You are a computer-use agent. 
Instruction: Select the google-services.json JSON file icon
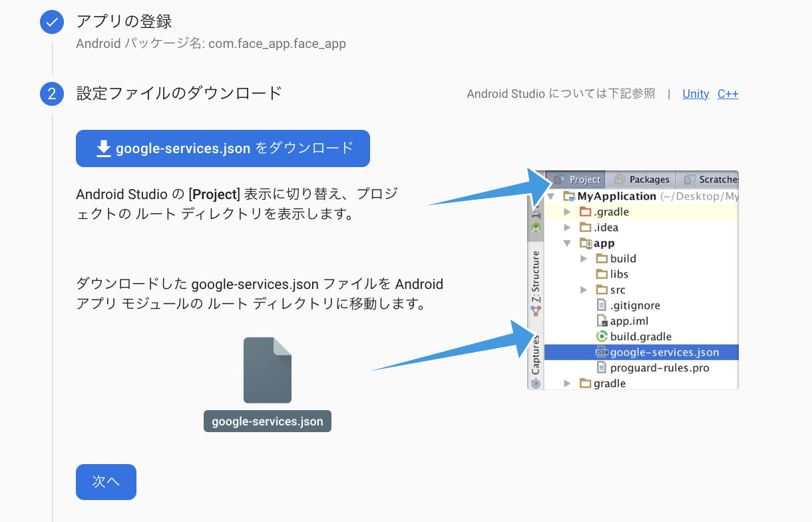pos(603,352)
